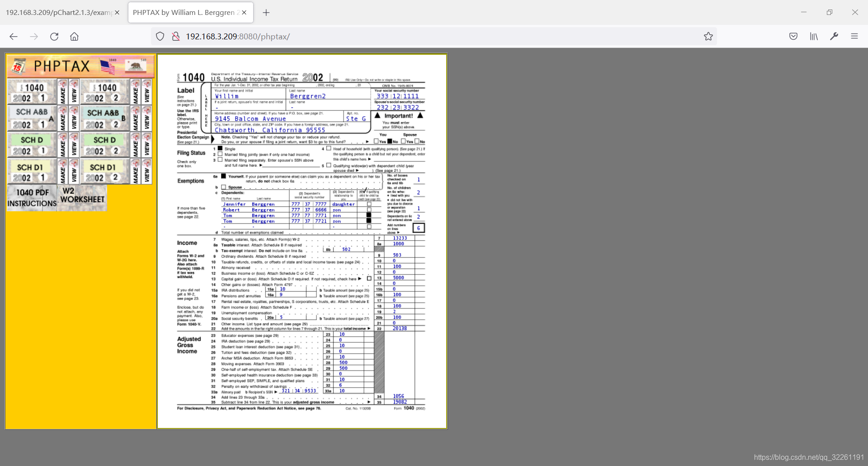Image resolution: width=868 pixels, height=466 pixels.
Task: Click MAKE icon for Form 1040 page 1
Action: click(62, 92)
